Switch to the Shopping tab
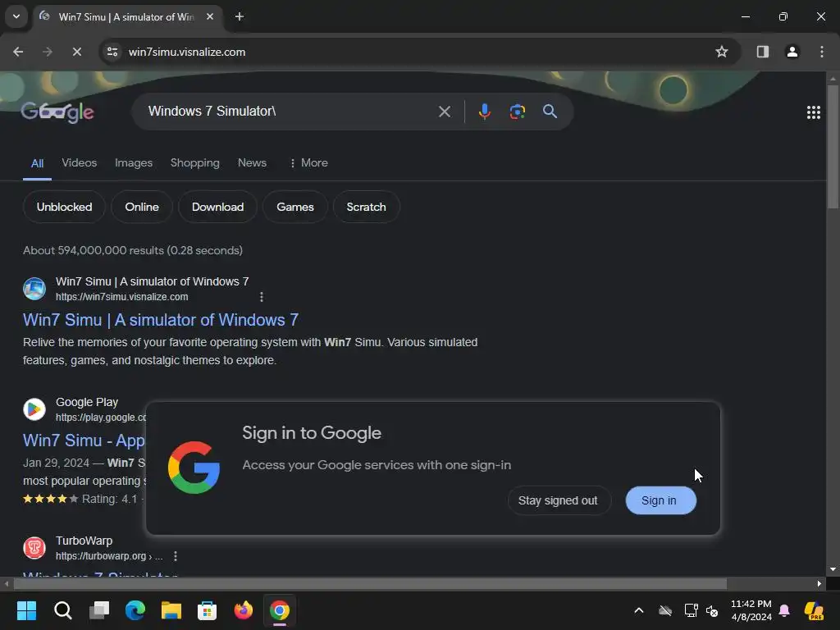 [195, 163]
